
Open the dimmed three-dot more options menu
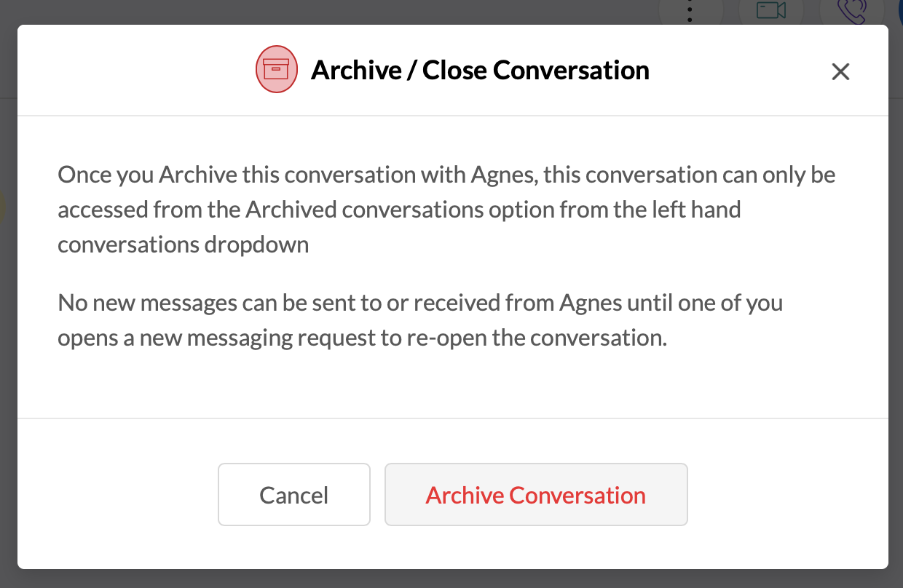pyautogui.click(x=690, y=10)
